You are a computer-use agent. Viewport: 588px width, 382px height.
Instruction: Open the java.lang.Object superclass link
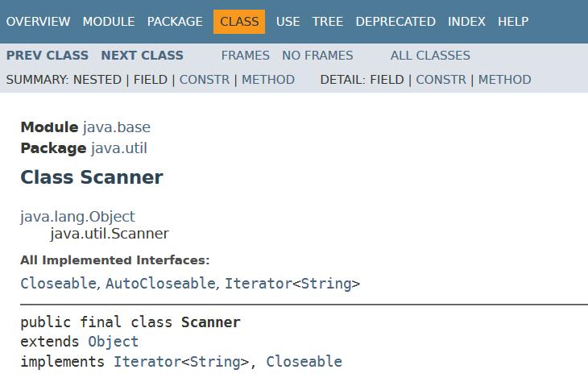77,217
